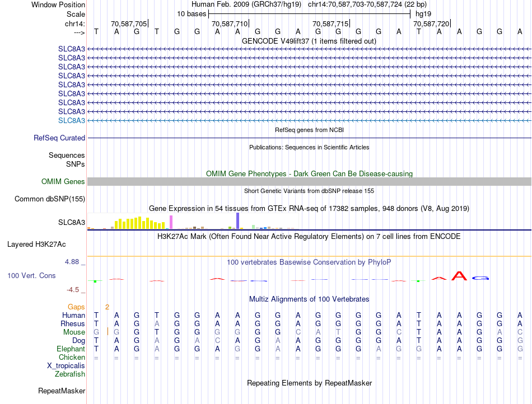Screen dimensions: 532x404
Task: Click the large red A conservation logo
Action: click(x=459, y=275)
